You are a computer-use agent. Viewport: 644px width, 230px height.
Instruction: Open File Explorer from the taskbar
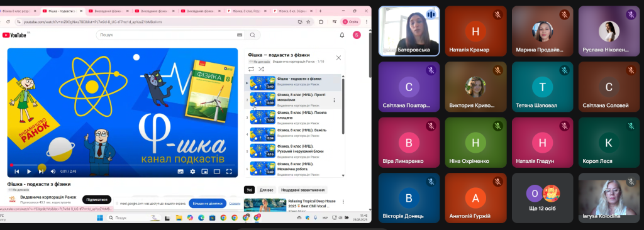pos(179,217)
